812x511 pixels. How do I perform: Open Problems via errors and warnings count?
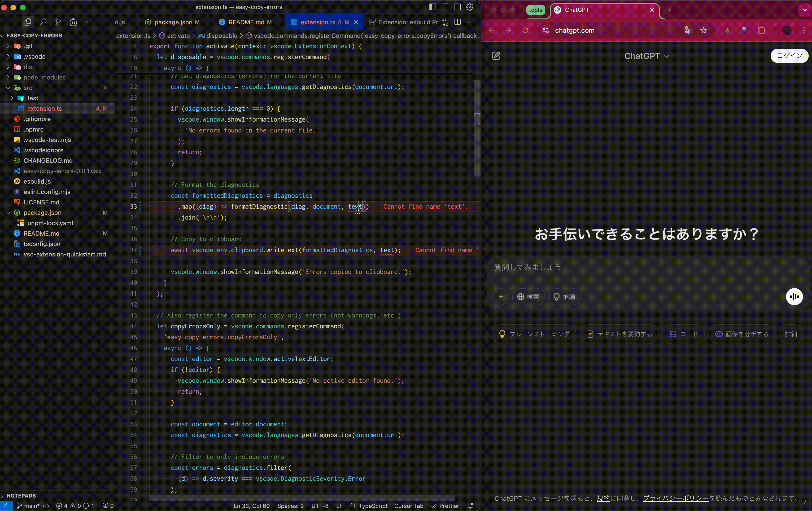[75, 506]
